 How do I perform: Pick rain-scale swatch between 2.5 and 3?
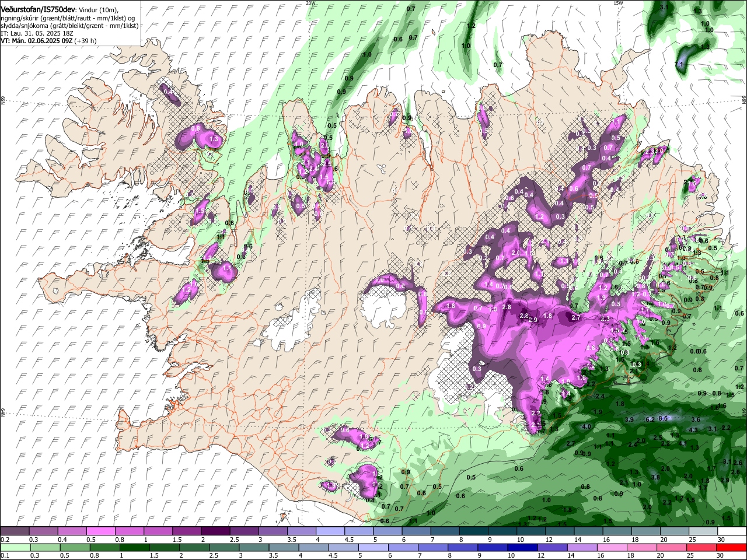(224, 548)
